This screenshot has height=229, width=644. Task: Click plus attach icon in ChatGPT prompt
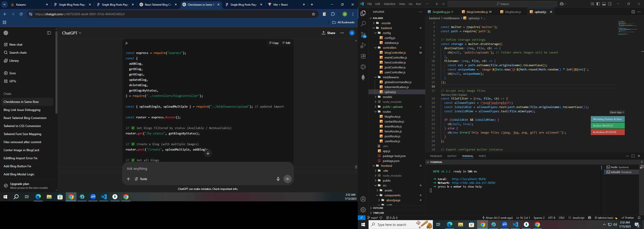point(128,179)
